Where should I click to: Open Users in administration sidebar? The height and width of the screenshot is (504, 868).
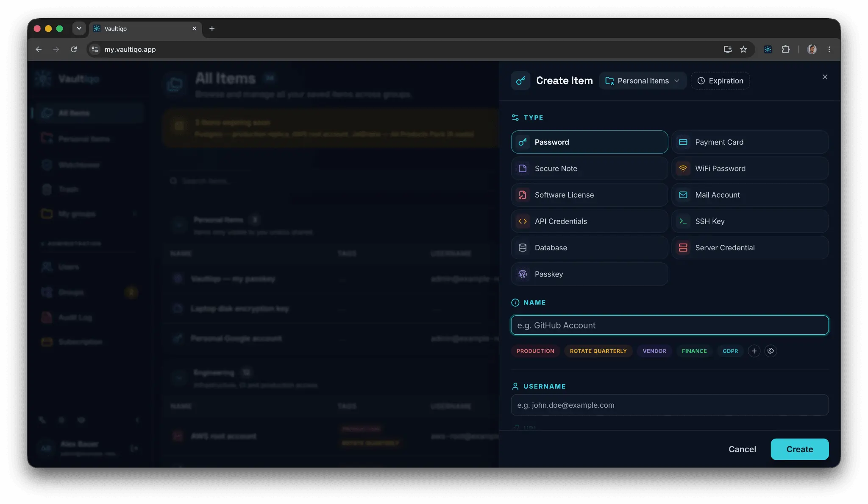pyautogui.click(x=89, y=267)
